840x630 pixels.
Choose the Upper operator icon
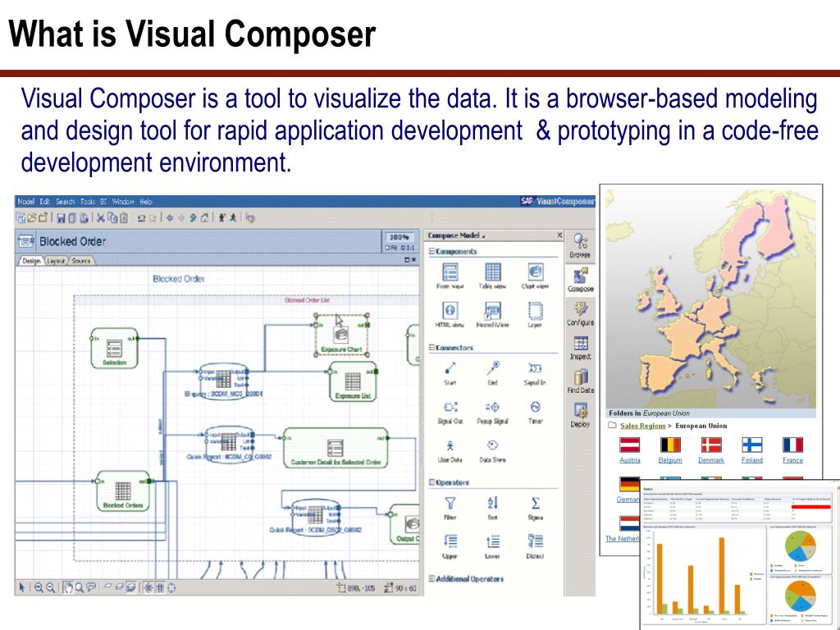(x=450, y=541)
